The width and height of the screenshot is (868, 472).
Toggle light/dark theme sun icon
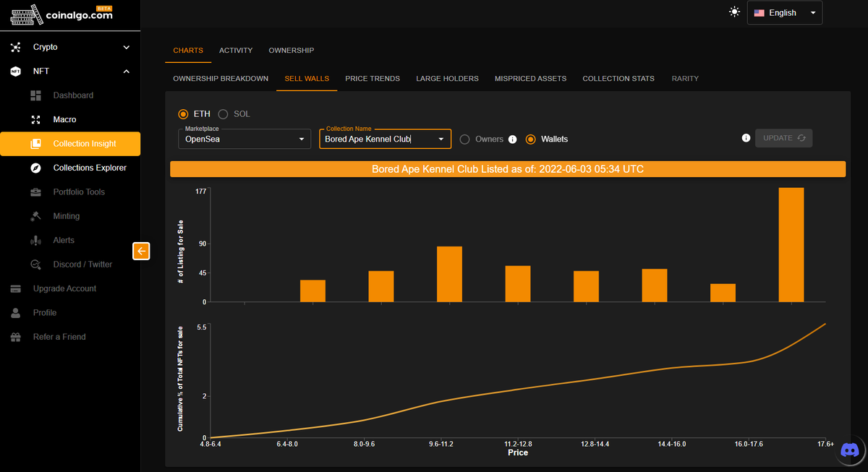(735, 12)
